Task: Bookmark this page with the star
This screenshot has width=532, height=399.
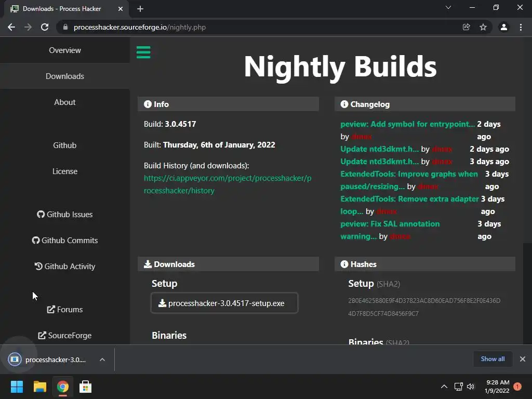Action: [x=483, y=27]
